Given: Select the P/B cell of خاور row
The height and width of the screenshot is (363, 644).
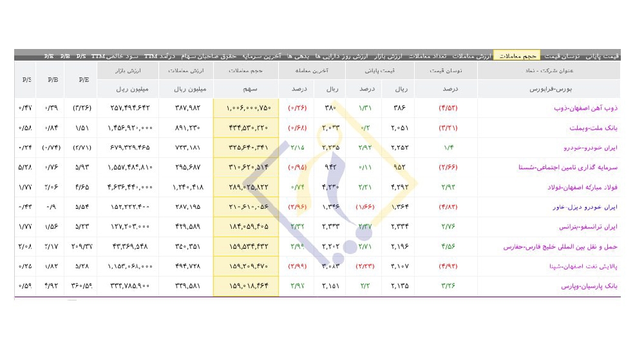Looking at the screenshot, I should 52,207.
